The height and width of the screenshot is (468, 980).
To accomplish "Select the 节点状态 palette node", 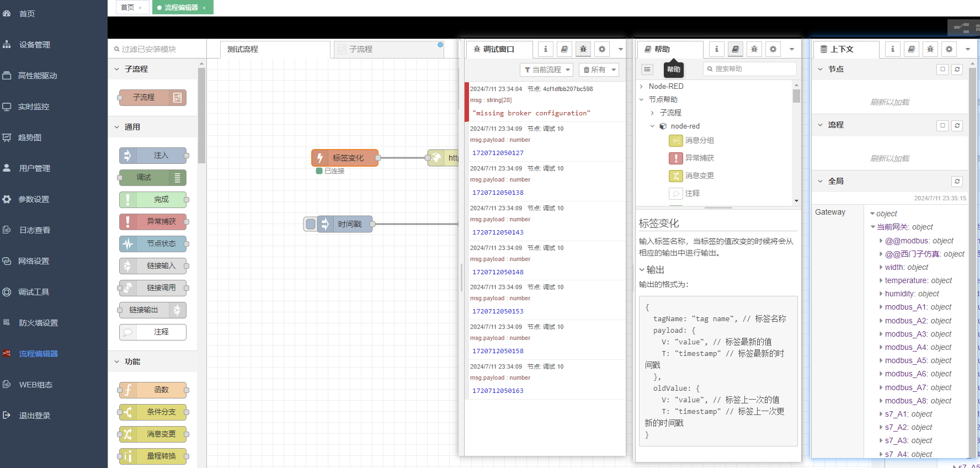I will [153, 244].
